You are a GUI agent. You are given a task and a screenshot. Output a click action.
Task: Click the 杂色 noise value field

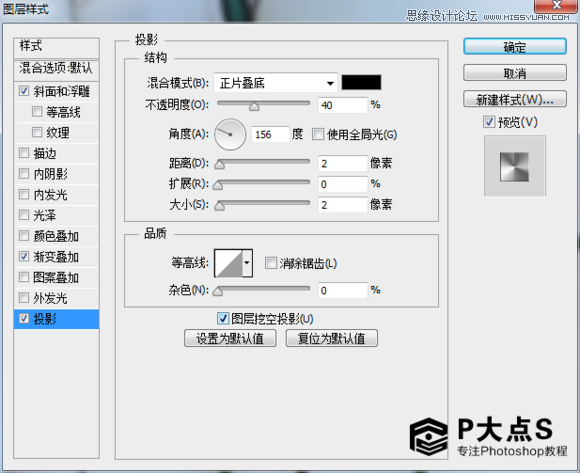click(x=343, y=290)
